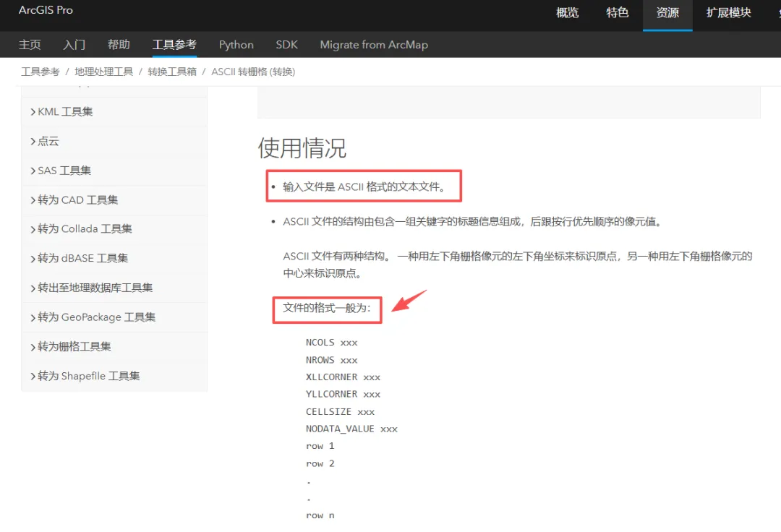Screen dimensions: 781x532
Task: Open 入门 in the secondary menu
Action: pos(74,45)
